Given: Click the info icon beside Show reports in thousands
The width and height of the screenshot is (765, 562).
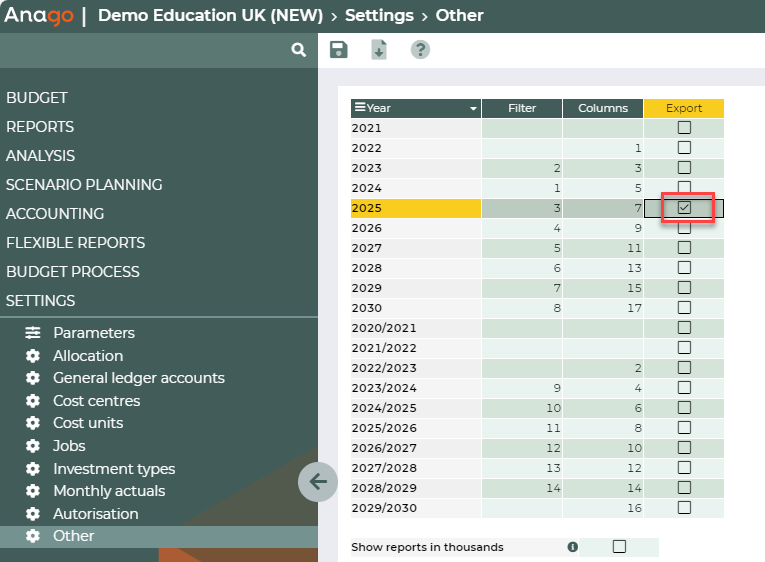Looking at the screenshot, I should (x=573, y=547).
